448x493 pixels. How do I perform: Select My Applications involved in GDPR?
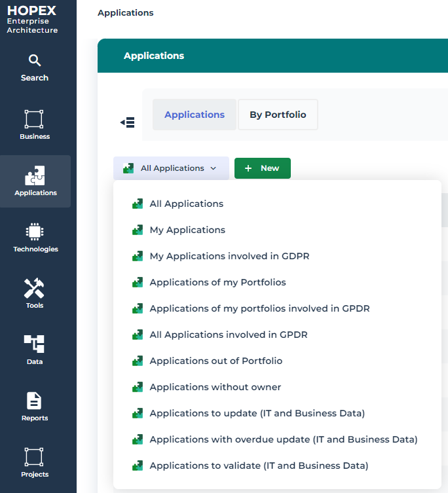[229, 256]
